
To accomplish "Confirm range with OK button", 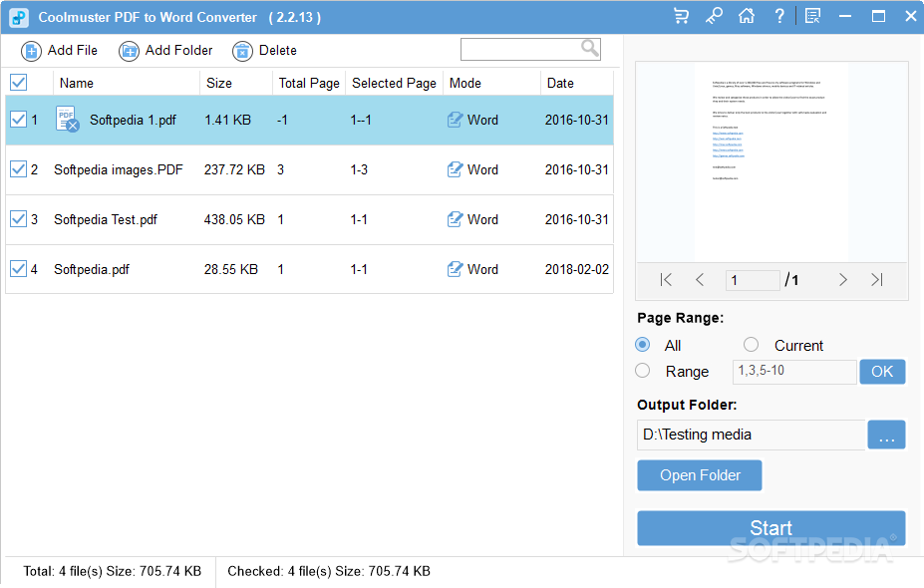I will coord(882,372).
